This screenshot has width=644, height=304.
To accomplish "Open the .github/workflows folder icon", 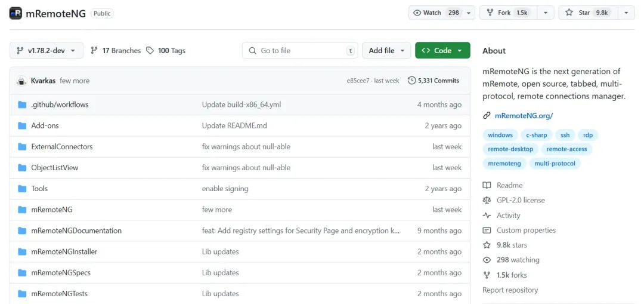I will [x=22, y=105].
